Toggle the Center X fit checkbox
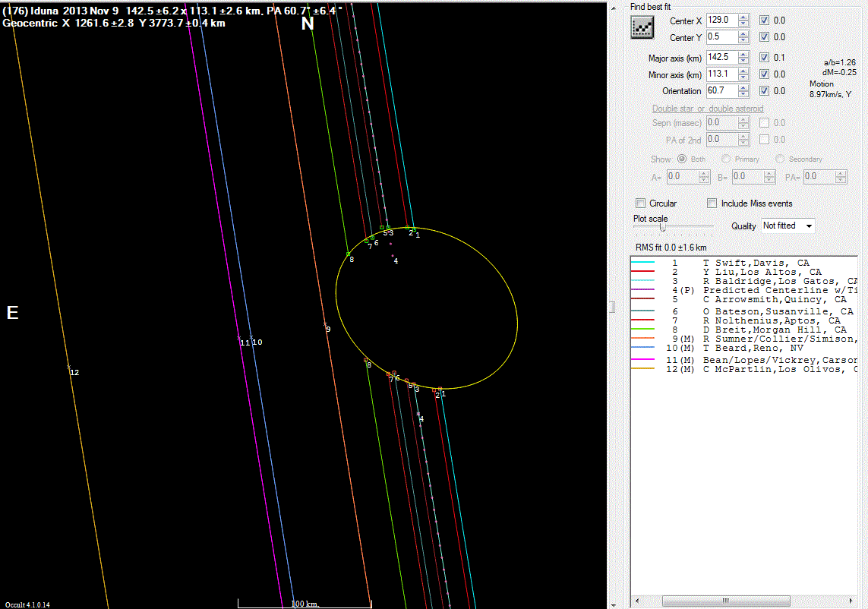 pyautogui.click(x=765, y=21)
